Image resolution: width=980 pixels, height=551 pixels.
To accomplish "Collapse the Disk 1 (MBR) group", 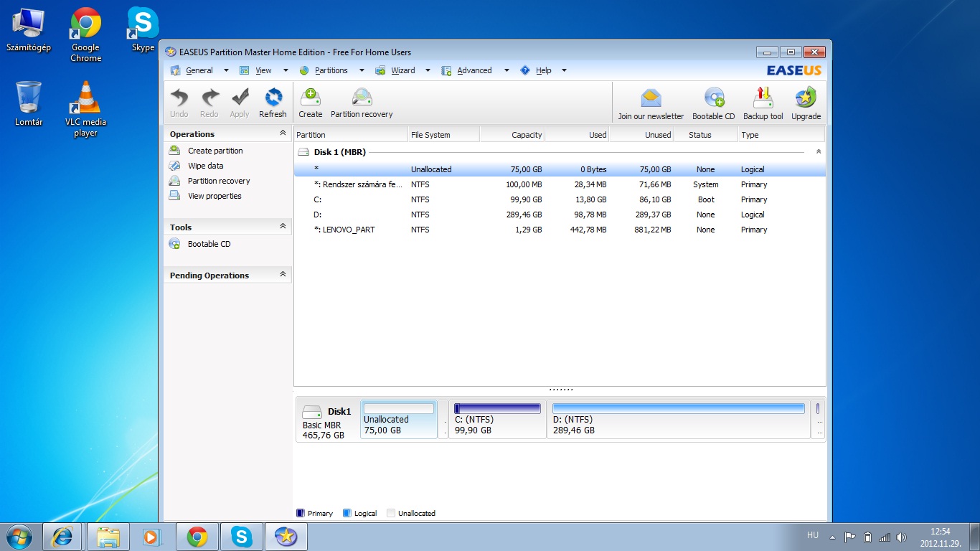I will pos(819,152).
